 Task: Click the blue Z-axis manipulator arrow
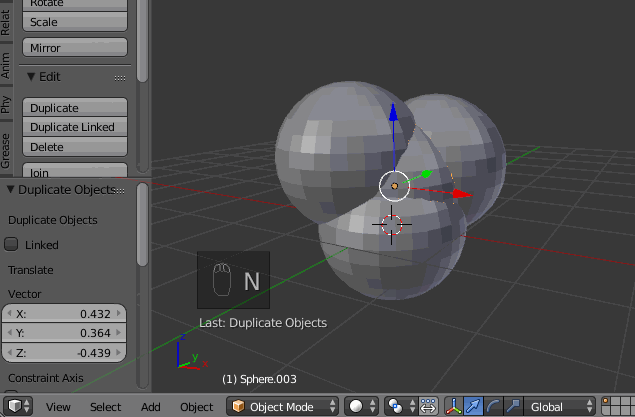393,113
